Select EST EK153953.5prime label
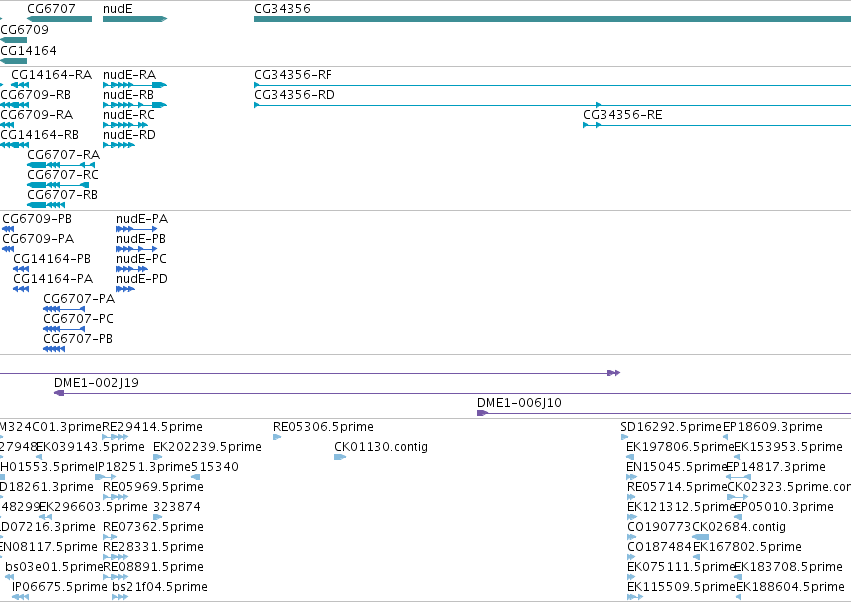 (x=789, y=447)
